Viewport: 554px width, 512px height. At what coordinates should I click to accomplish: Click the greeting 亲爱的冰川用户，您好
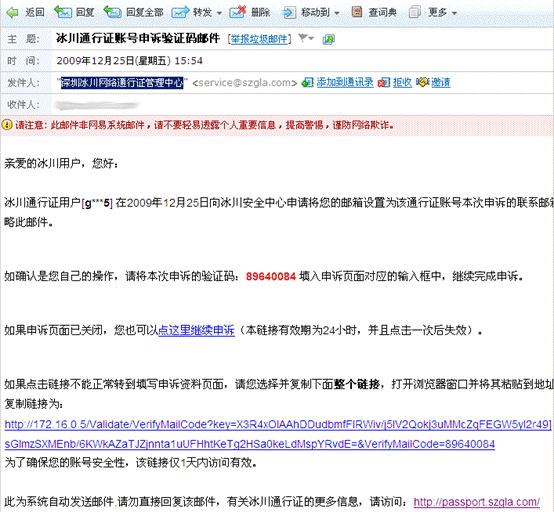(x=61, y=164)
